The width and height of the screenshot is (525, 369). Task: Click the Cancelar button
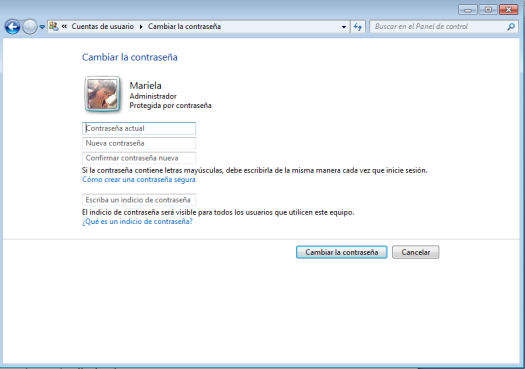pos(416,252)
